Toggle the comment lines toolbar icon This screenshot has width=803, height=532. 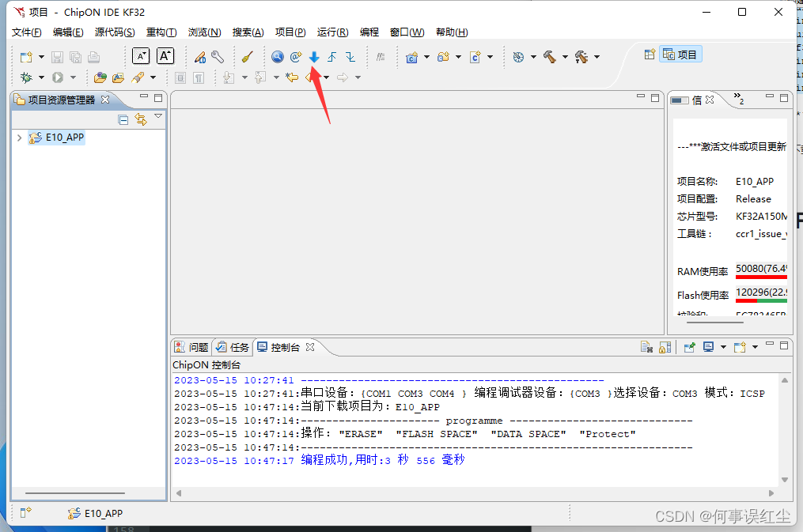(x=381, y=57)
